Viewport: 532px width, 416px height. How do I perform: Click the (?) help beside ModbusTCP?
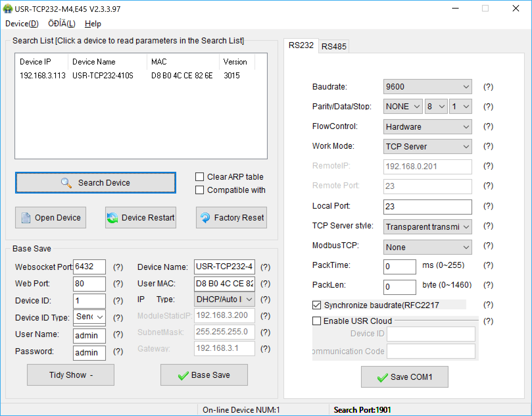(488, 245)
